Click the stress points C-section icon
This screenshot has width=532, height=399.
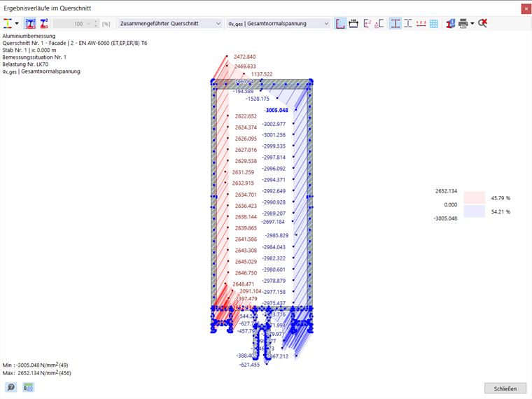379,23
